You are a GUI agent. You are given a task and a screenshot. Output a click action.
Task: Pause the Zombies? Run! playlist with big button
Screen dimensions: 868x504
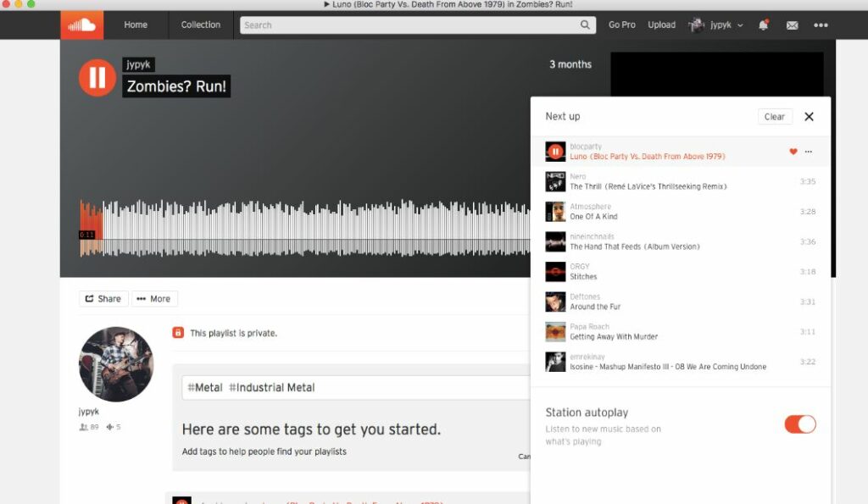(x=97, y=77)
